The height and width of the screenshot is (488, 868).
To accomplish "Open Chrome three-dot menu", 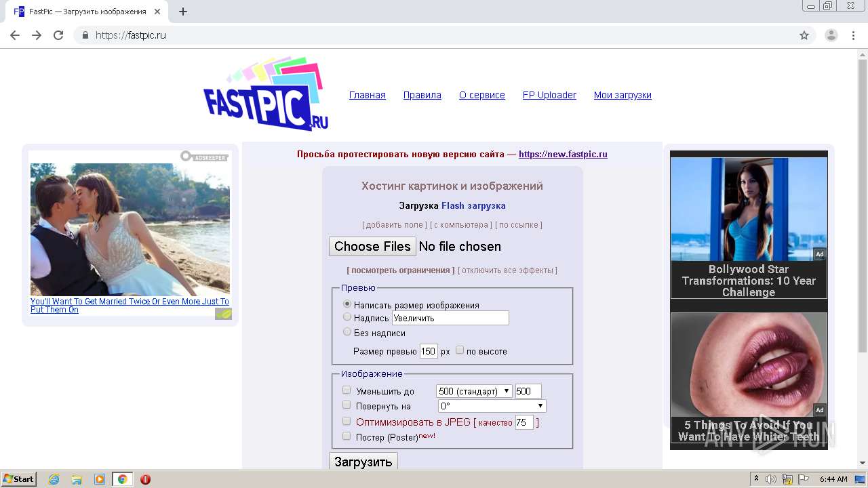I will pos(854,35).
